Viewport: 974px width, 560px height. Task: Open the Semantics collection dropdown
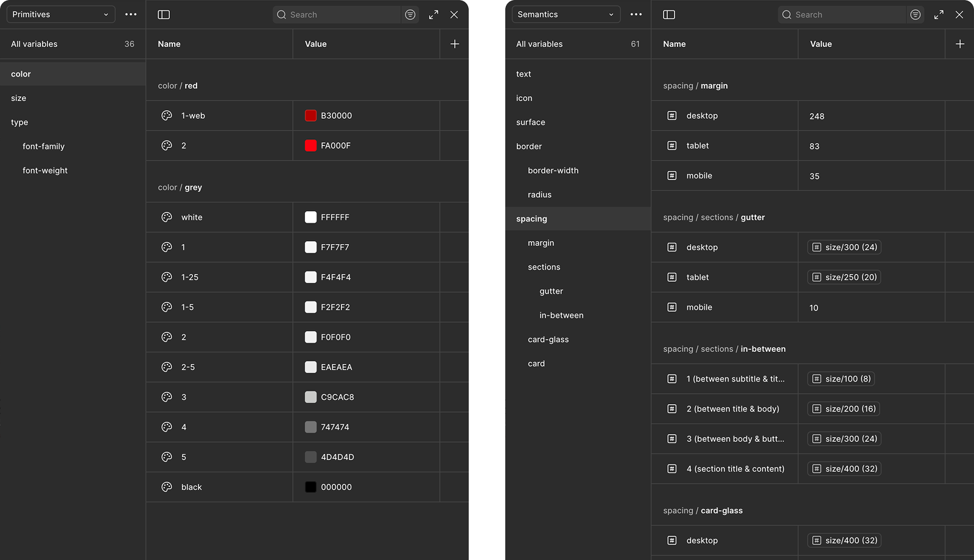point(566,15)
